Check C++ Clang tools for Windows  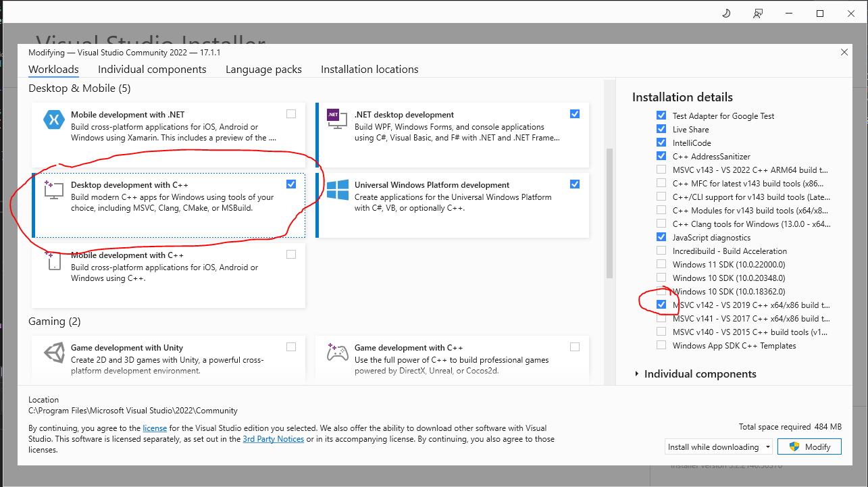[661, 224]
